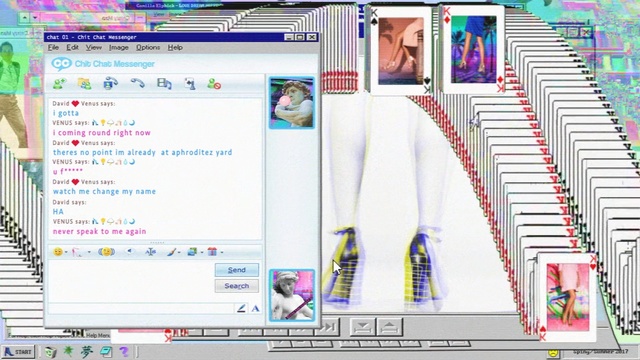640x360 pixels.
Task: Expand the high-heel winks dropdown arrow
Action: [x=89, y=252]
